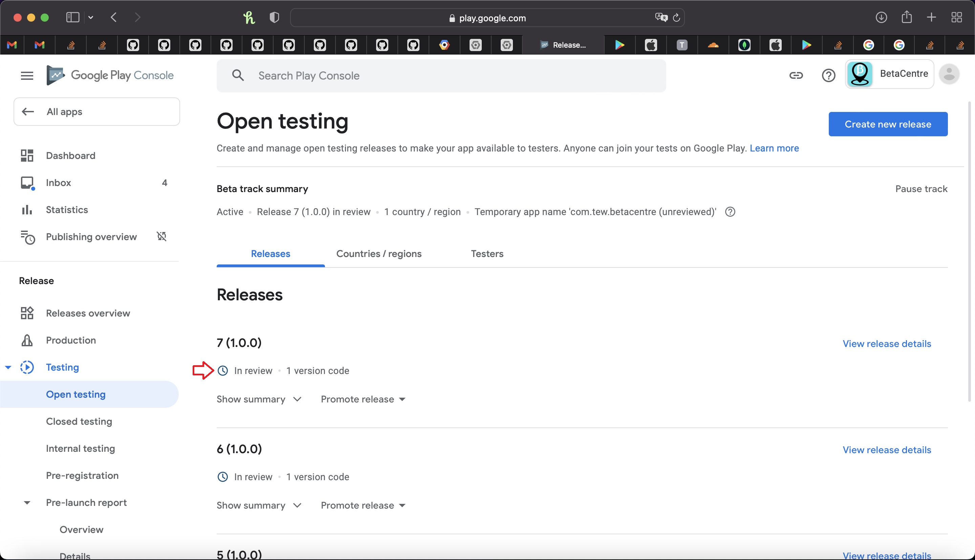Click the Publishing overview icon

click(27, 237)
